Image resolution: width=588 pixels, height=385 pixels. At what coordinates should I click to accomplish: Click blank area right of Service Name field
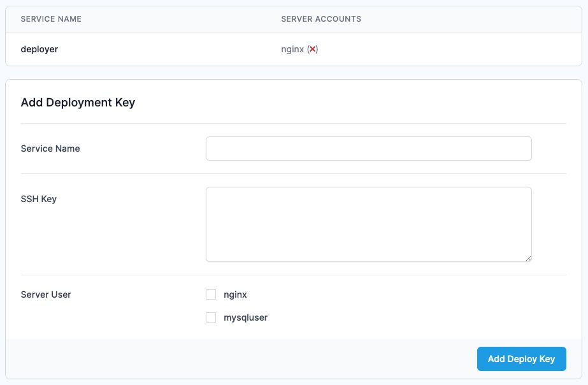(549, 149)
